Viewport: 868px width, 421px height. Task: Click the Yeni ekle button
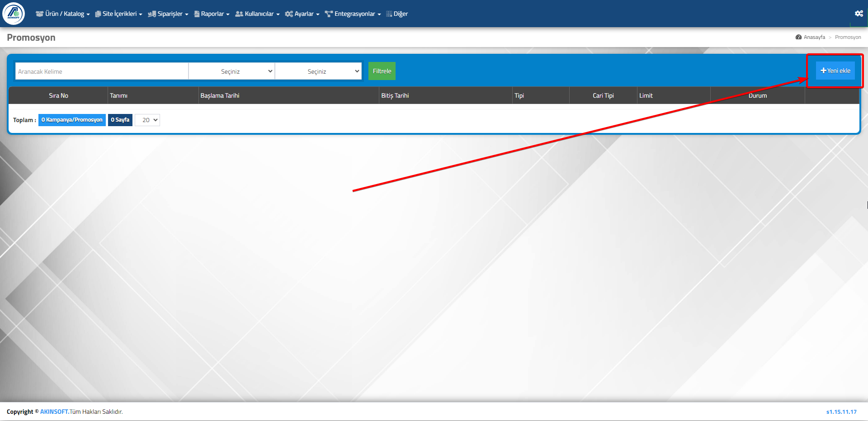tap(835, 71)
